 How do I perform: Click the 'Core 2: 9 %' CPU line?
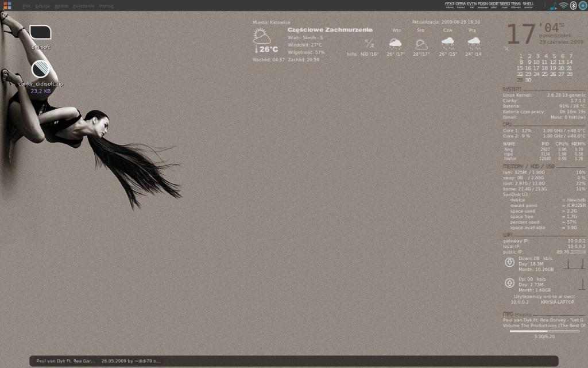pyautogui.click(x=544, y=136)
